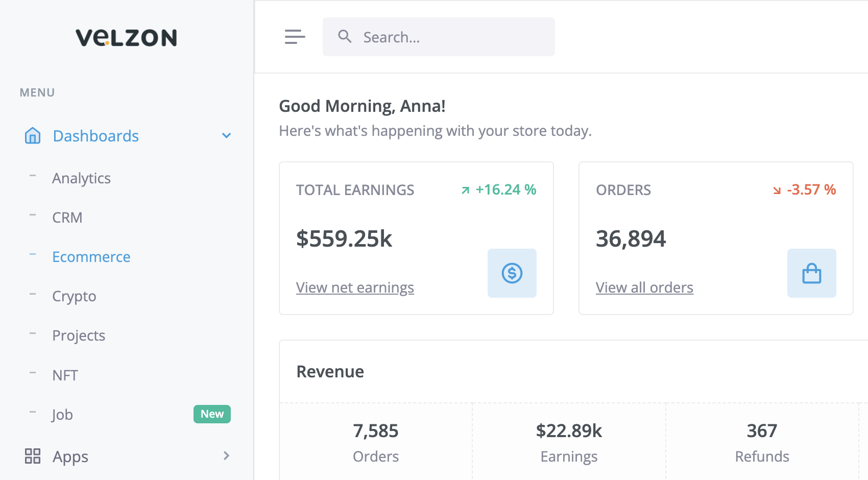Image resolution: width=868 pixels, height=480 pixels.
Task: Click the Apps grid icon in sidebar
Action: coord(33,456)
